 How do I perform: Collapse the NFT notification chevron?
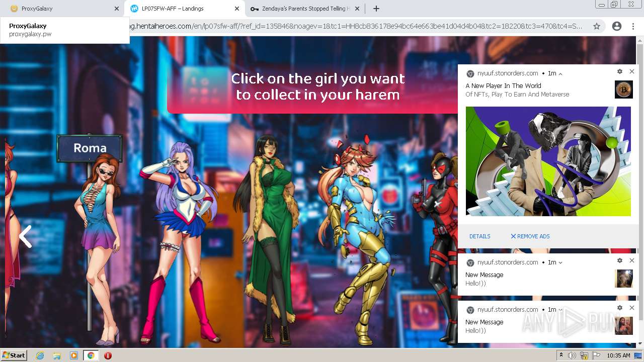click(x=560, y=73)
